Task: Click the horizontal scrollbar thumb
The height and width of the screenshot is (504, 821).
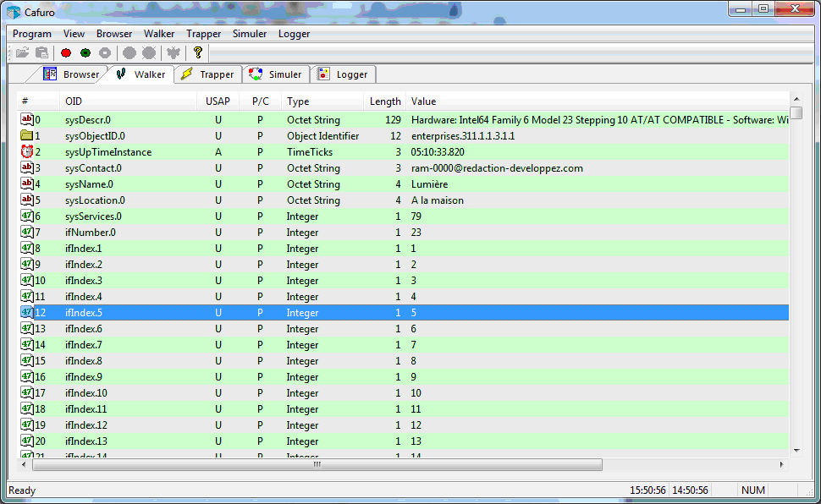Action: pyautogui.click(x=317, y=464)
